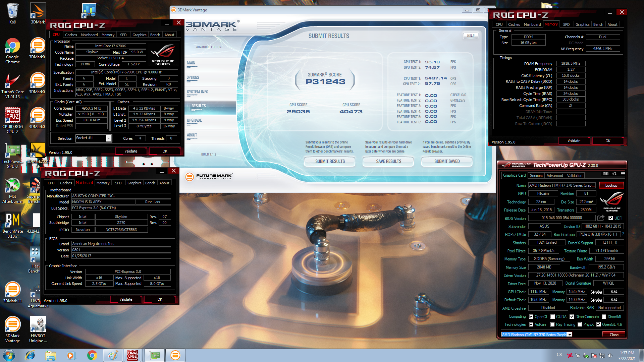
Task: Expand the GPU selection dropdown in GPU-Z
Action: coord(569,335)
